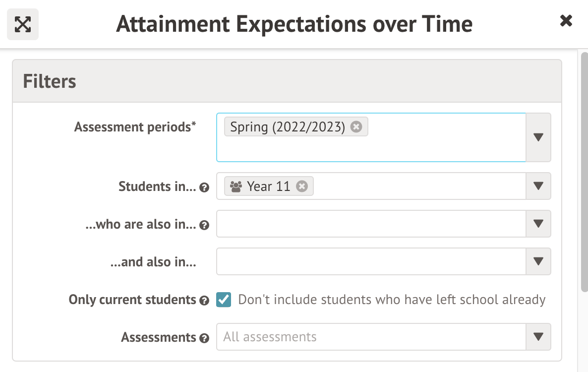Toggle the Only current students checkbox
Screen dimensions: 588x372
(224, 300)
